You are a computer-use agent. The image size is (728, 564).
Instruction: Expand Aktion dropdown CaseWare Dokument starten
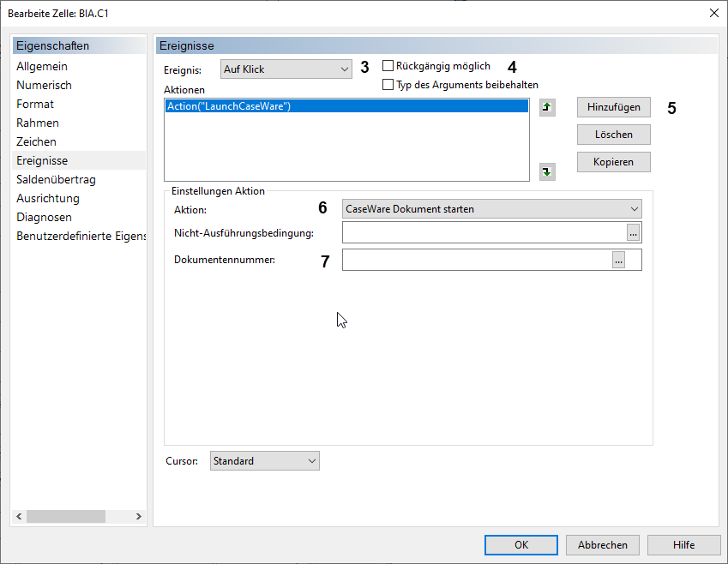[x=491, y=209]
